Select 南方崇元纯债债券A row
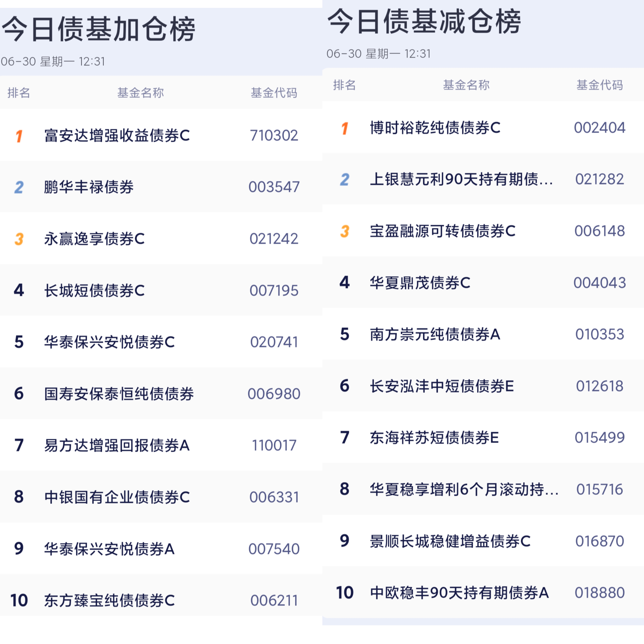 tap(483, 334)
